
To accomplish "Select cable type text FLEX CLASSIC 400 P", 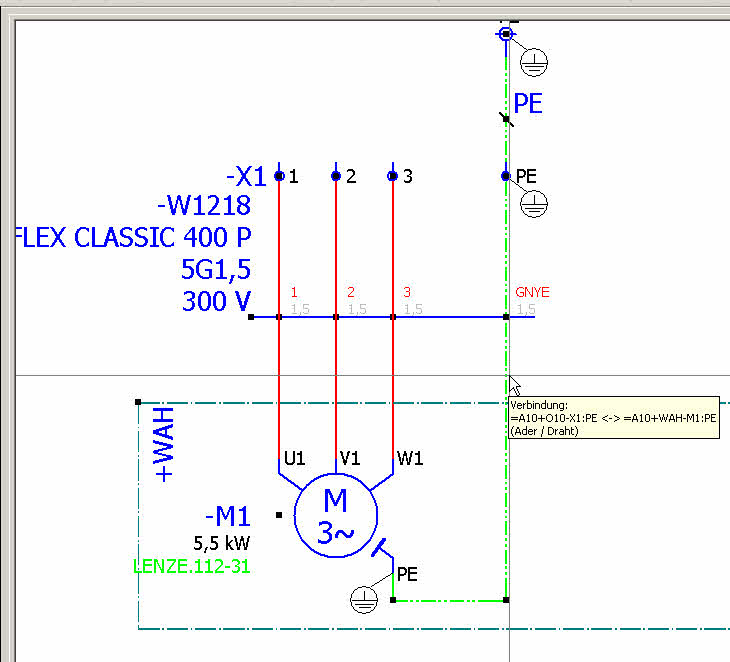I will tap(134, 237).
